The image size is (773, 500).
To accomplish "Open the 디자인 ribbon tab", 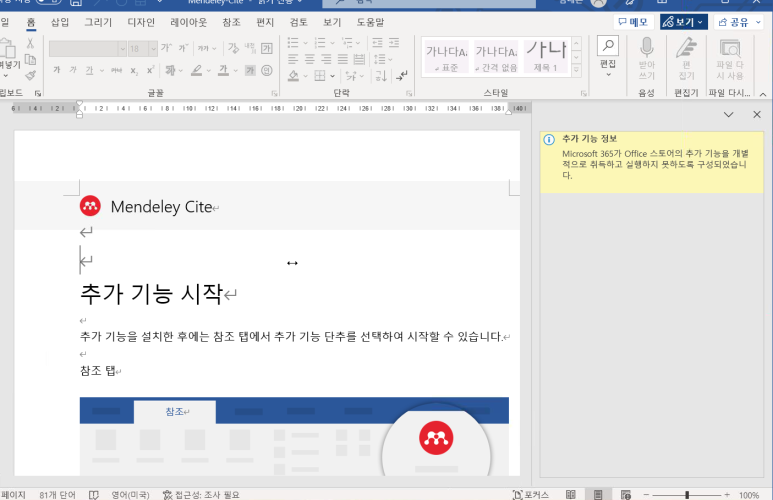I will 141,22.
